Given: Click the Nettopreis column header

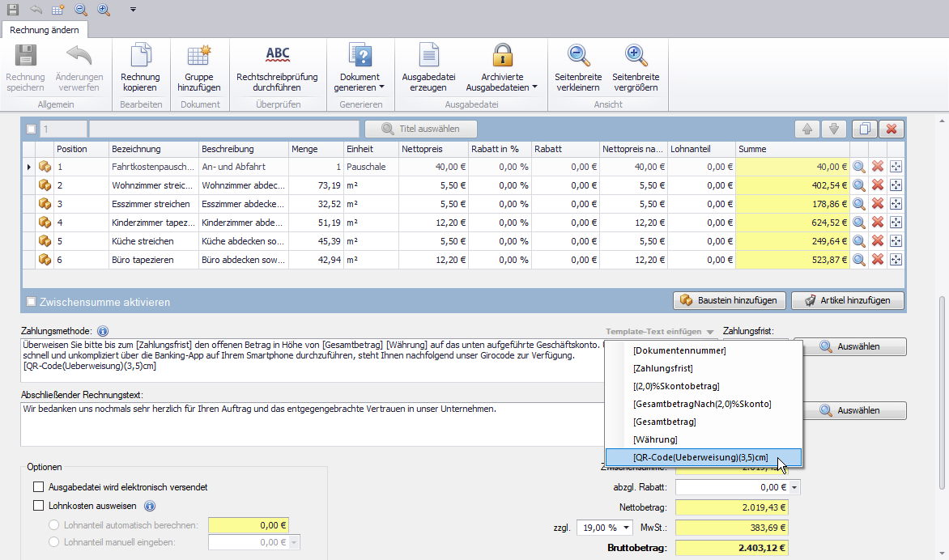Looking at the screenshot, I should (432, 149).
